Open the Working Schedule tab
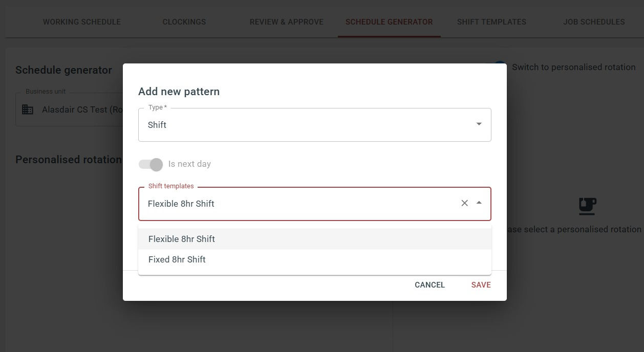 tap(82, 22)
